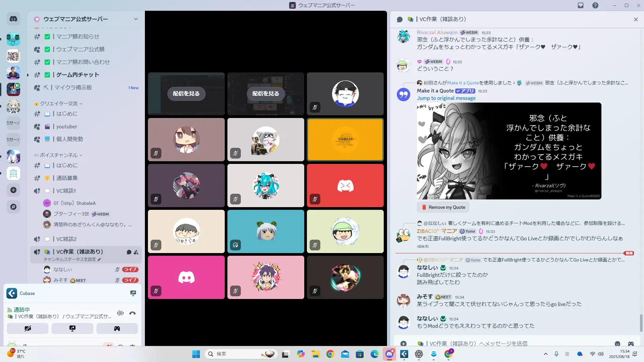Open noise suppression waveform icon

pos(120,313)
